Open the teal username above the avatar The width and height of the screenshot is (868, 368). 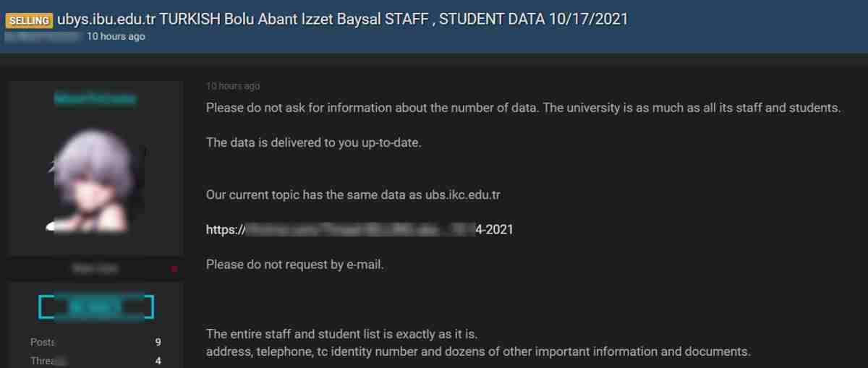[95, 99]
